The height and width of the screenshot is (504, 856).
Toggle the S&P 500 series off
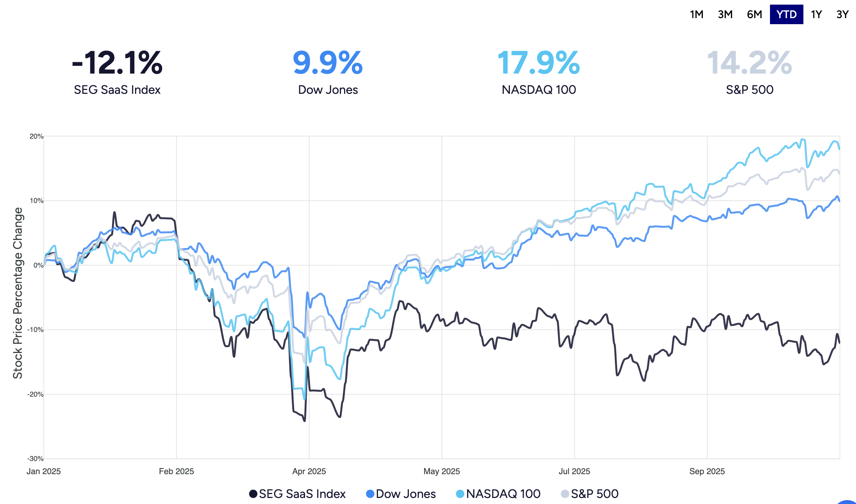click(x=595, y=494)
